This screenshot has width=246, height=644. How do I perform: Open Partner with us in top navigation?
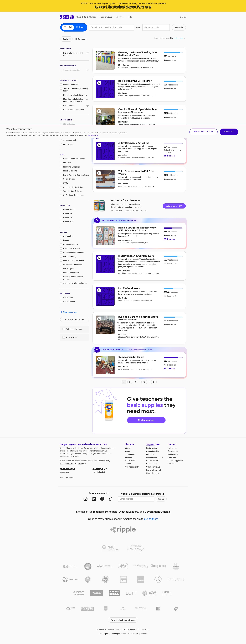(x=106, y=17)
